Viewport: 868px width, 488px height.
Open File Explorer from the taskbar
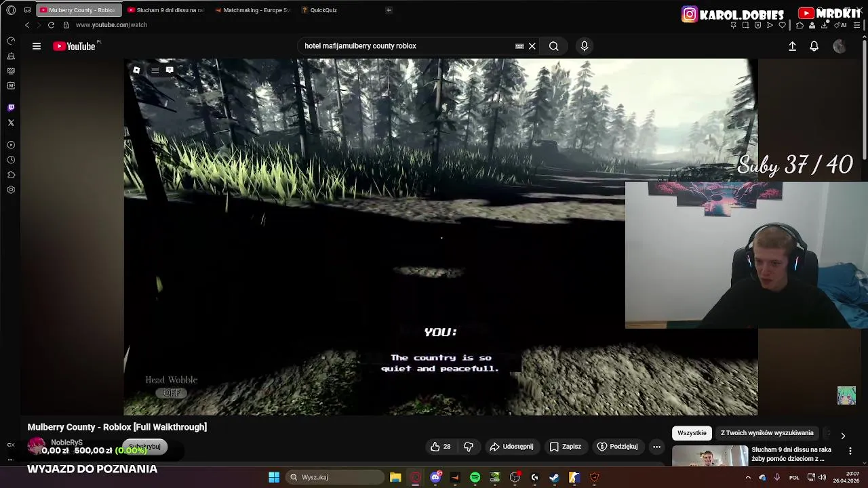coord(395,477)
